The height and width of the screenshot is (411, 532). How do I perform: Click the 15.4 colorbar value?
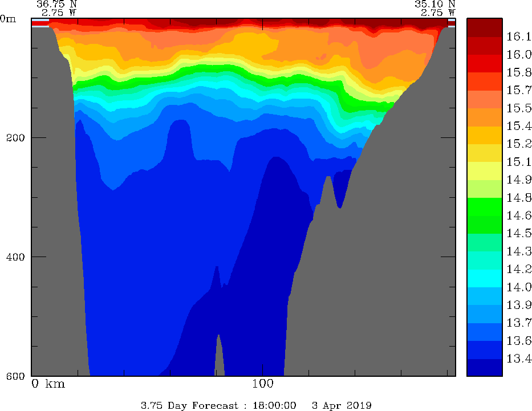(519, 126)
